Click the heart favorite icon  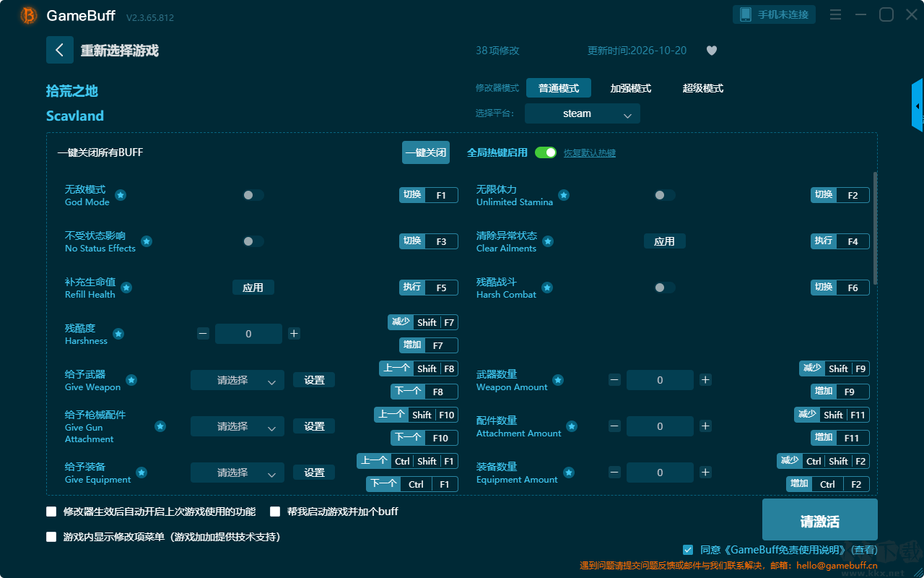712,51
